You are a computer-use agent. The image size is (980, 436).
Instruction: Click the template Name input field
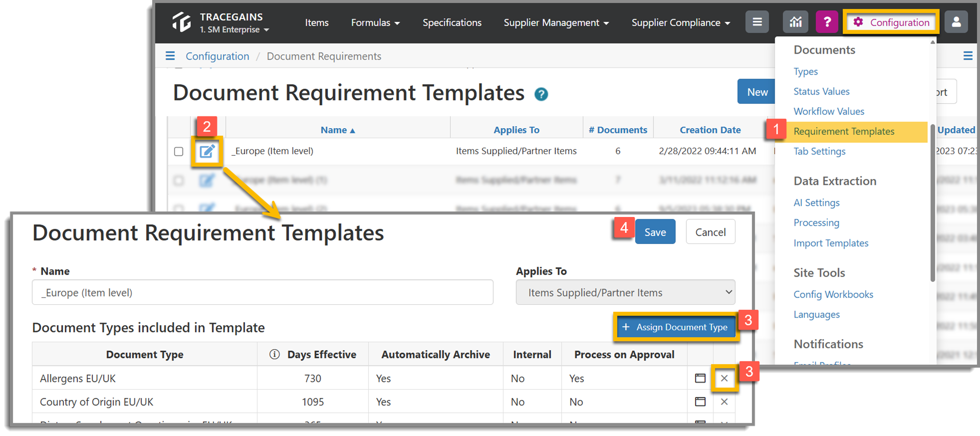(x=262, y=293)
